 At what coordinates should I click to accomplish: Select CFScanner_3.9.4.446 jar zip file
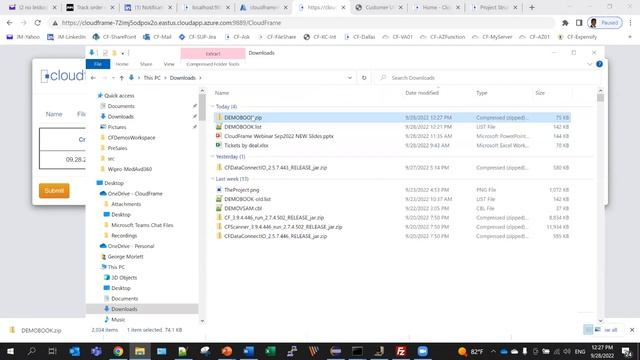click(x=283, y=227)
